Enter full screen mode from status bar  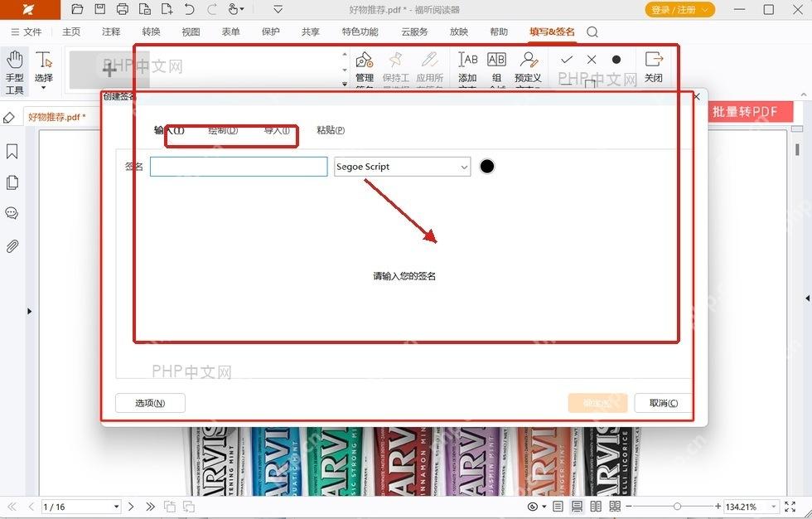tap(790, 507)
